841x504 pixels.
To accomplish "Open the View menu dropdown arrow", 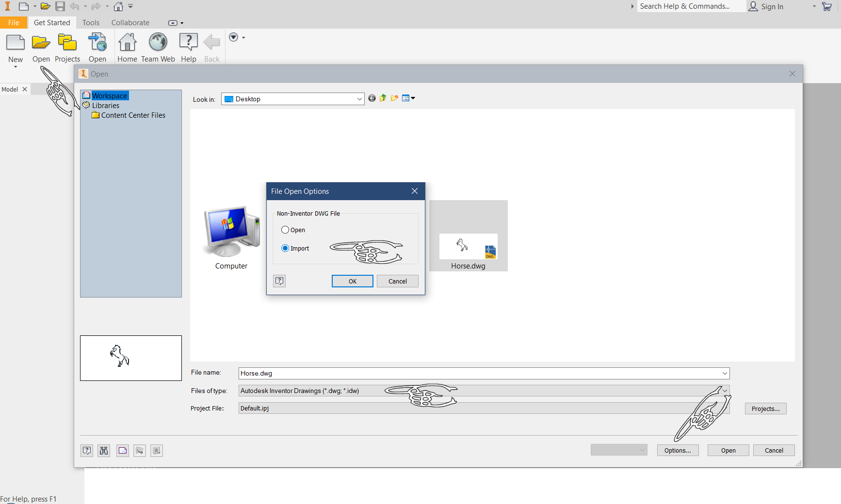I will (413, 98).
